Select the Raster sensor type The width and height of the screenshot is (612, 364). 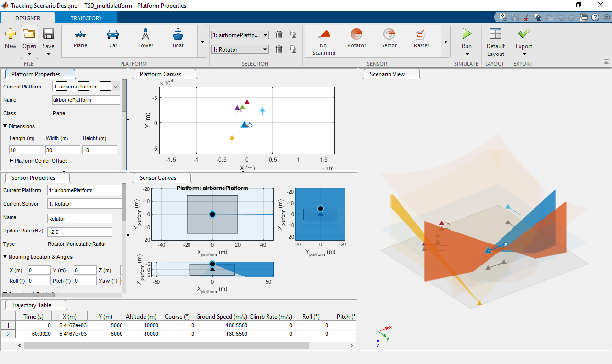pos(421,38)
